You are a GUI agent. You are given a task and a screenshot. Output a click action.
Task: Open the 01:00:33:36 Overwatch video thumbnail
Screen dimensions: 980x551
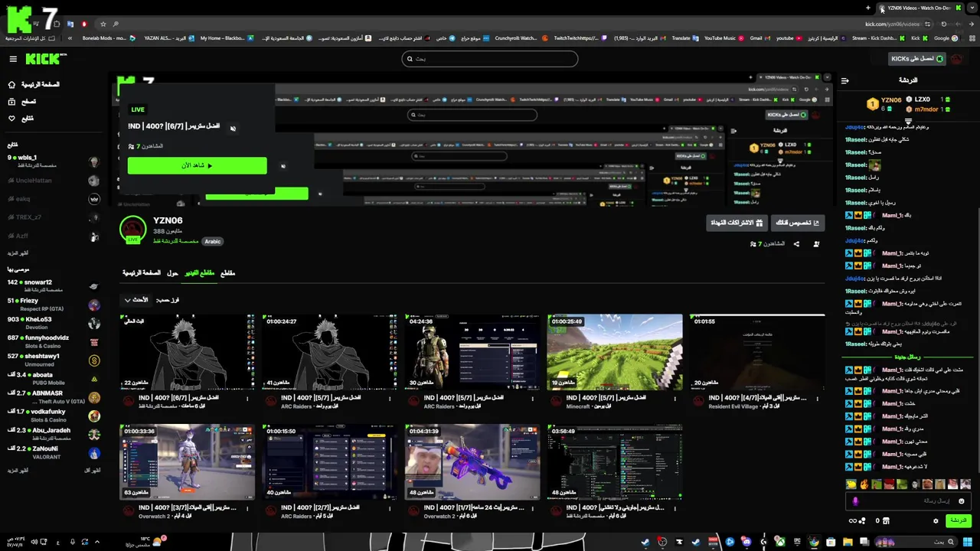(188, 461)
